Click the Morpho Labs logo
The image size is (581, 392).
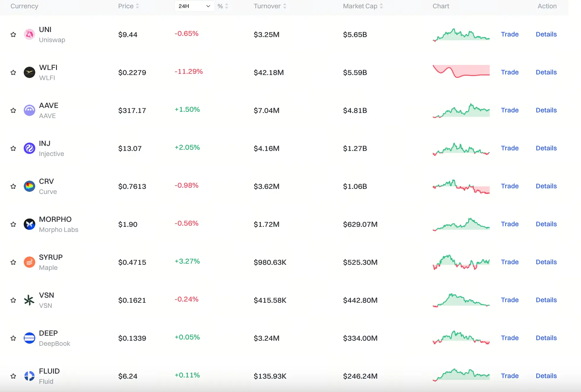pos(29,224)
